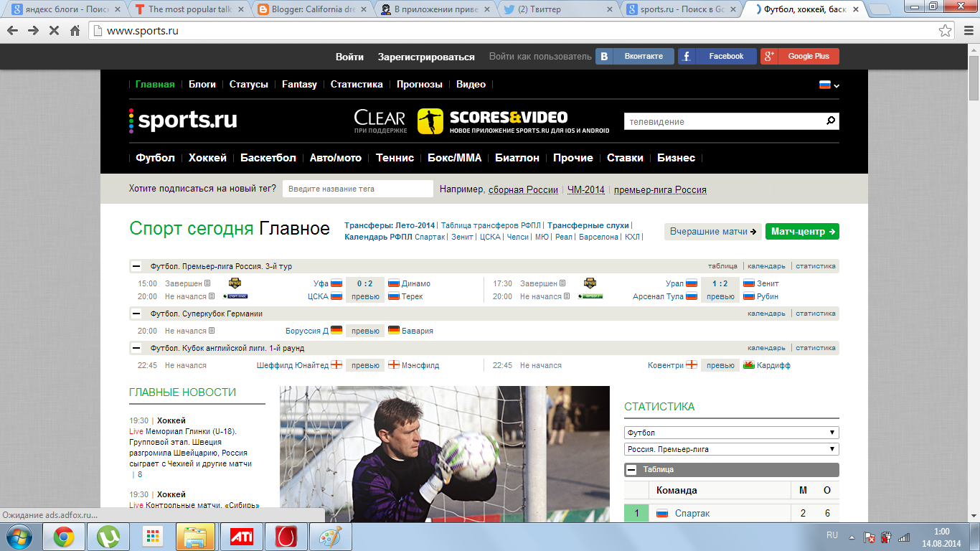The height and width of the screenshot is (551, 980).
Task: Open the Блоги menu item
Action: click(202, 84)
